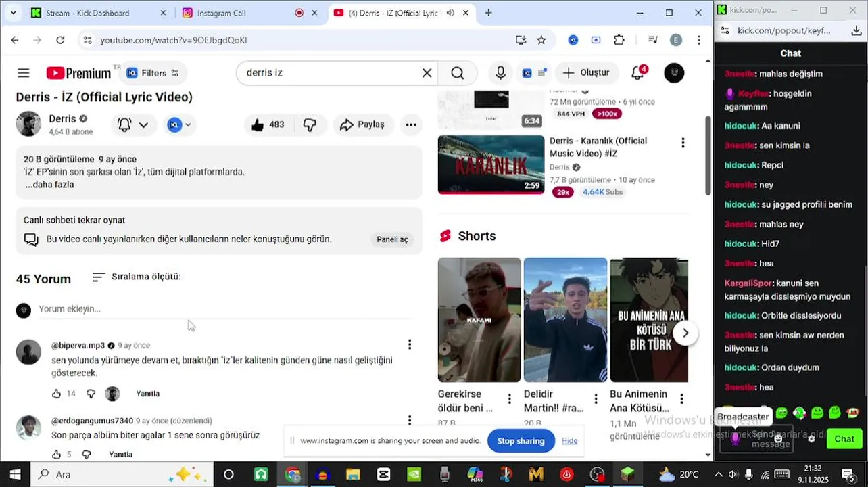Close the Instagram Call tab
This screenshot has width=868, height=487.
tap(314, 13)
